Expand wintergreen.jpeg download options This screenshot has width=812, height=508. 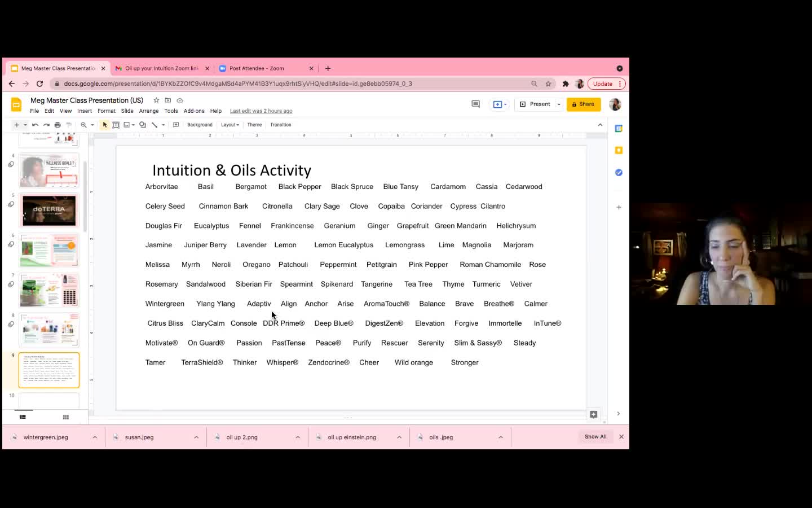coord(95,437)
